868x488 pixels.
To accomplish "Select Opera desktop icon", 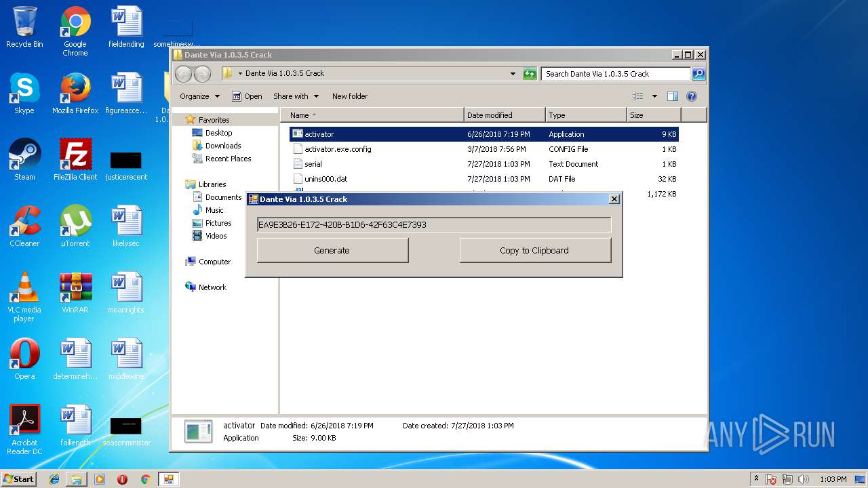I will (x=24, y=359).
